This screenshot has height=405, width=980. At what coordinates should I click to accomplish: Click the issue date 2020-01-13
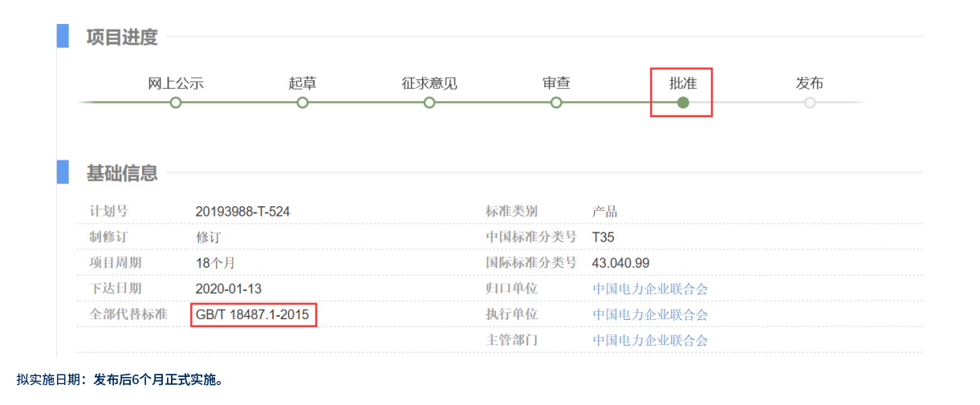229,289
